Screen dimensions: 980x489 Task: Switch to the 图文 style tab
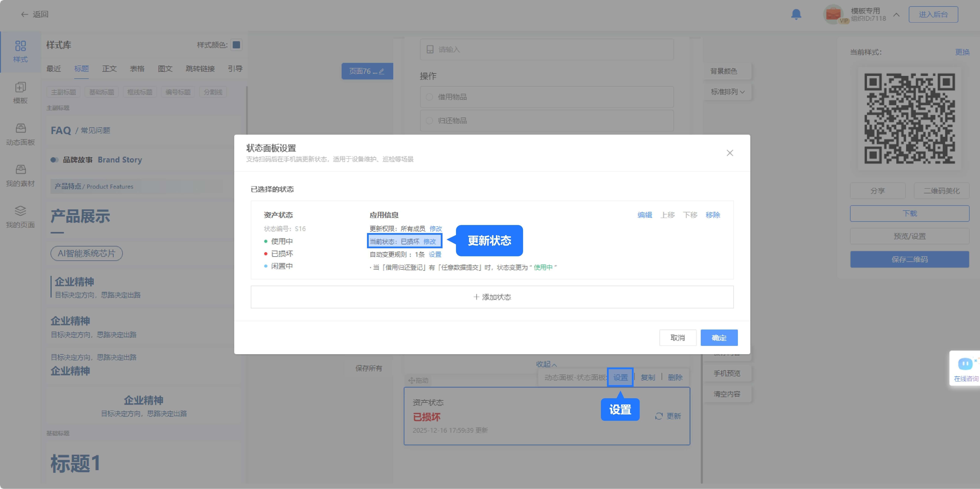click(x=165, y=69)
